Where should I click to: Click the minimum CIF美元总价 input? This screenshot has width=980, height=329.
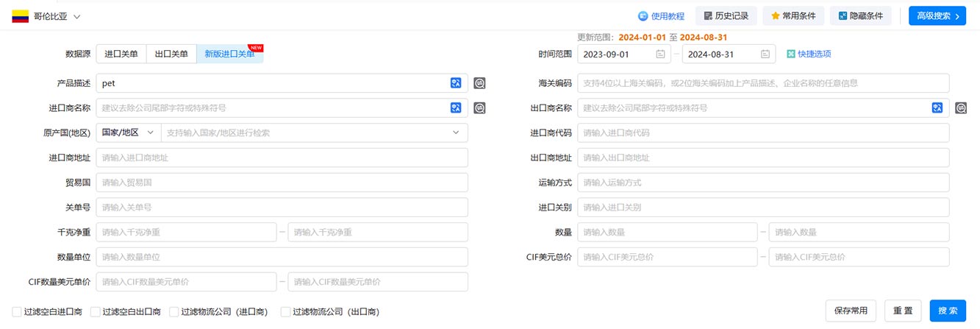pos(668,257)
